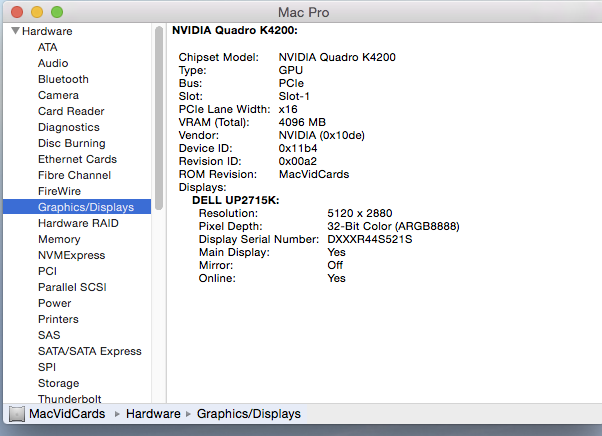602x436 pixels.
Task: Open the Bluetooth hardware section
Action: 63,79
